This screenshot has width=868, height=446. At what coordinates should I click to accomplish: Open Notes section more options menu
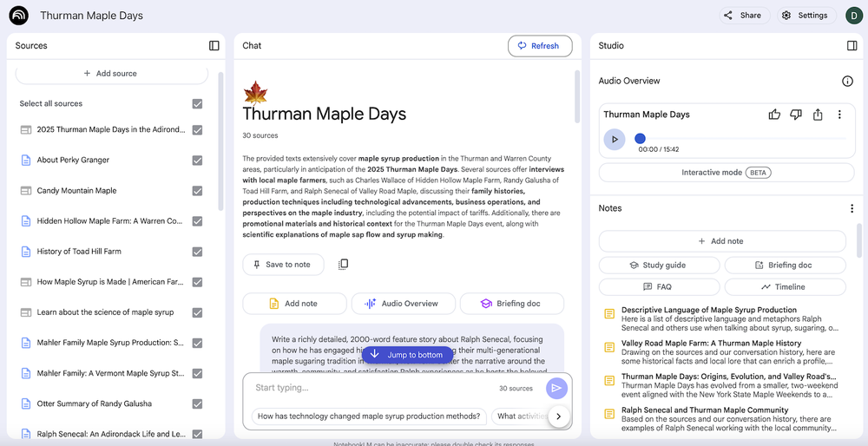tap(852, 208)
